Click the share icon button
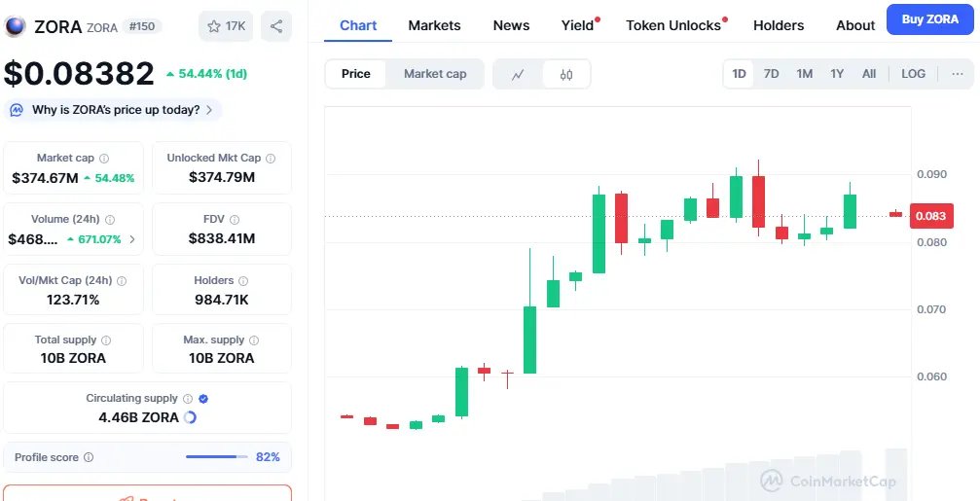 pos(276,26)
